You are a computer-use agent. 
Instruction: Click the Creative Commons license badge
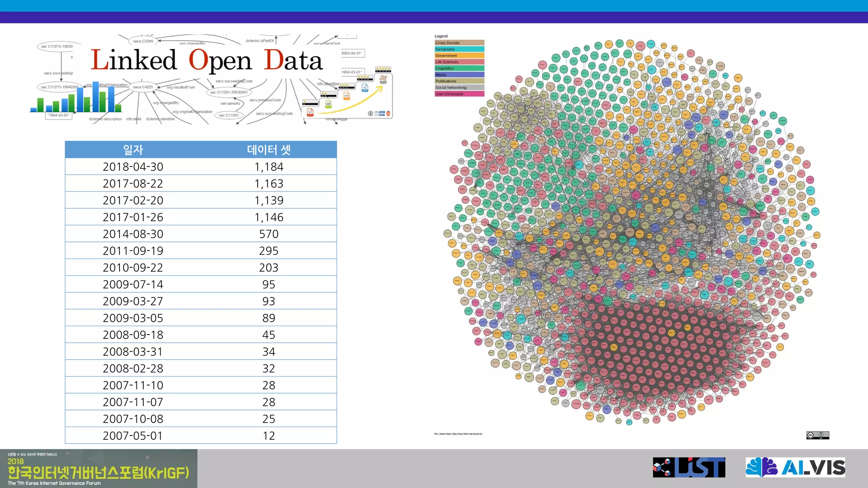[818, 435]
